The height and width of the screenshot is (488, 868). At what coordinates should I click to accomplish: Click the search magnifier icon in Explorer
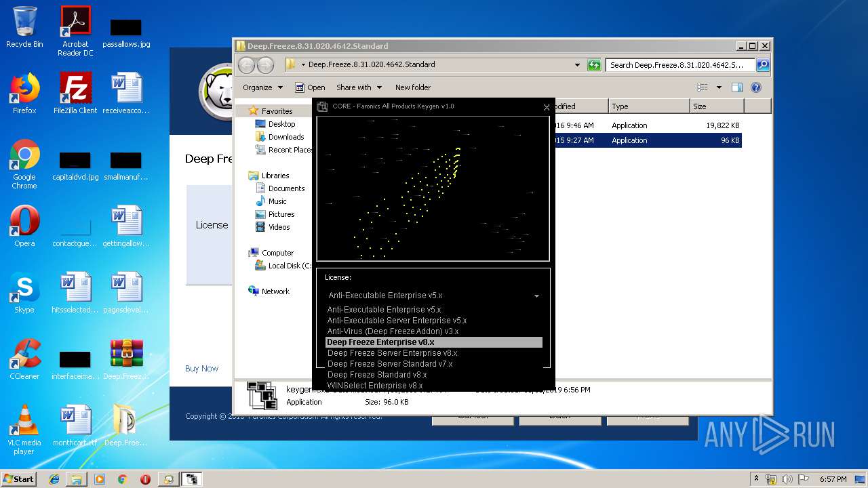(x=763, y=65)
